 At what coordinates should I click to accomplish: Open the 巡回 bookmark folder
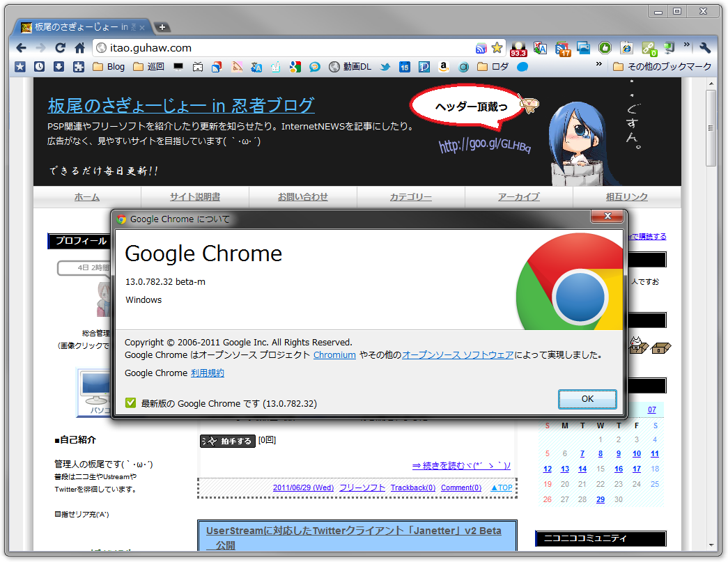point(148,67)
